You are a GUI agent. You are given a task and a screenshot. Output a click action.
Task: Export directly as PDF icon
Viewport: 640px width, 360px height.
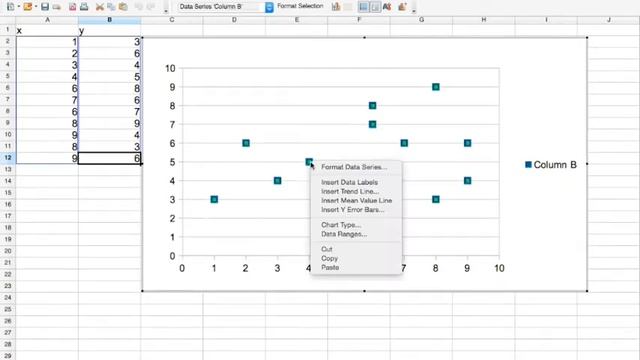coord(72,7)
